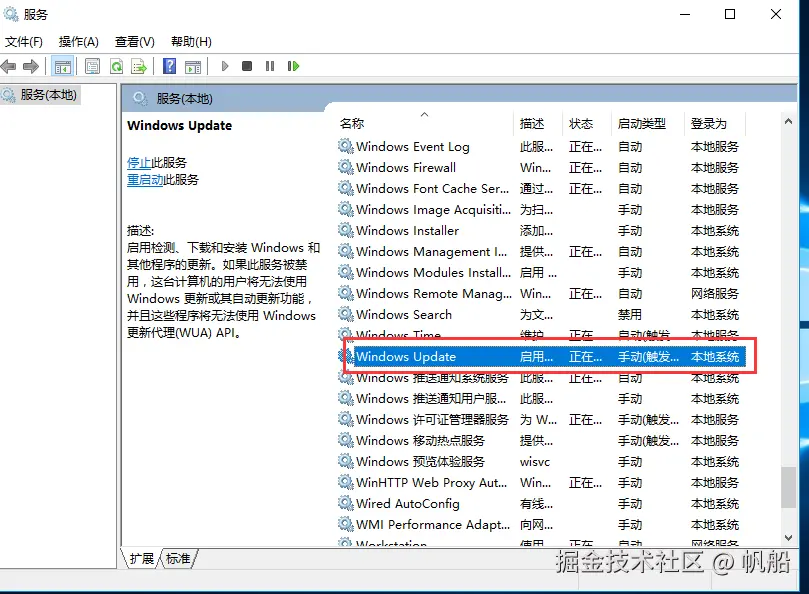Screen dimensions: 809x594
Task: Open the 帮助(H) menu
Action: (x=191, y=41)
